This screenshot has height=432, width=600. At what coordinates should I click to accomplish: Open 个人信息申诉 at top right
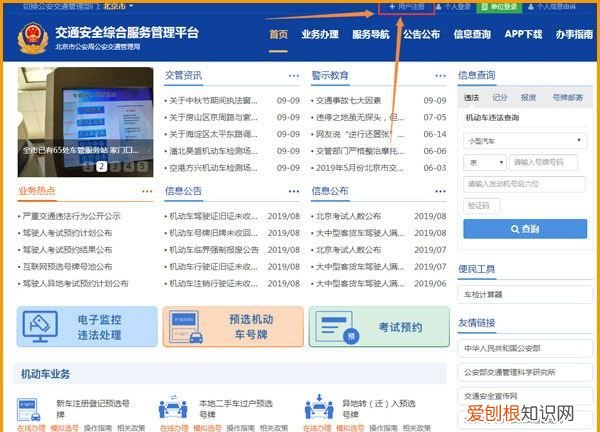coord(552,7)
